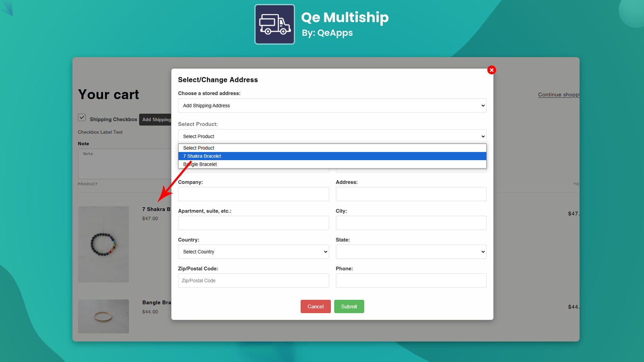Click the $44.00 price under Bangle
The height and width of the screenshot is (362, 644).
pyautogui.click(x=150, y=312)
